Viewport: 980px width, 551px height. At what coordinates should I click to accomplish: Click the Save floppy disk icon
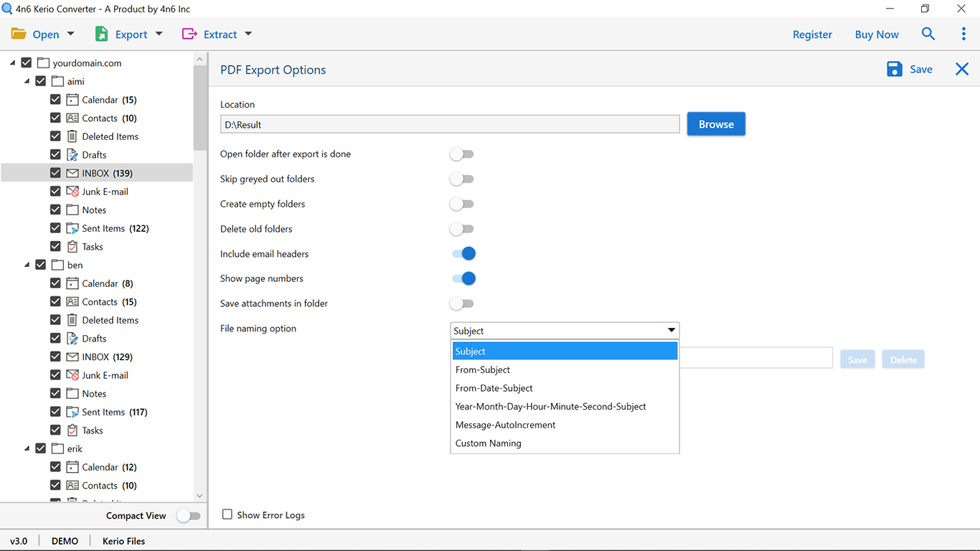[895, 69]
